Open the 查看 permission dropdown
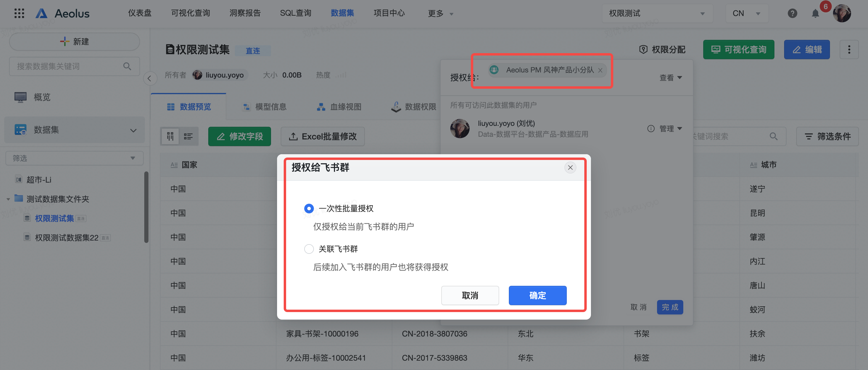Viewport: 868px width, 370px height. tap(670, 78)
